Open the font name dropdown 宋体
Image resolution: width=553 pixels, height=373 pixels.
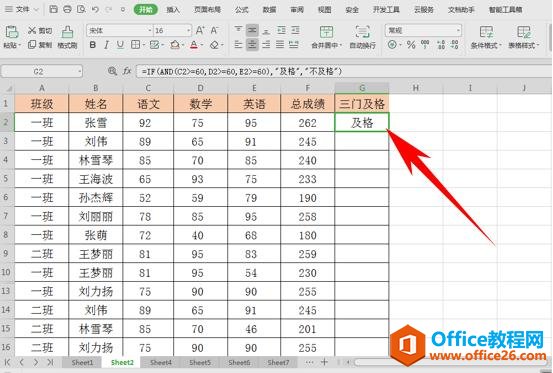click(x=150, y=31)
